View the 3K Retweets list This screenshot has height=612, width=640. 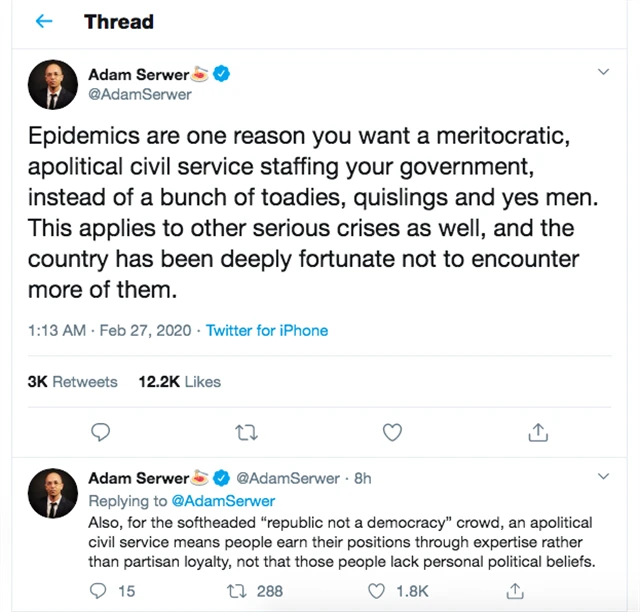(72, 381)
